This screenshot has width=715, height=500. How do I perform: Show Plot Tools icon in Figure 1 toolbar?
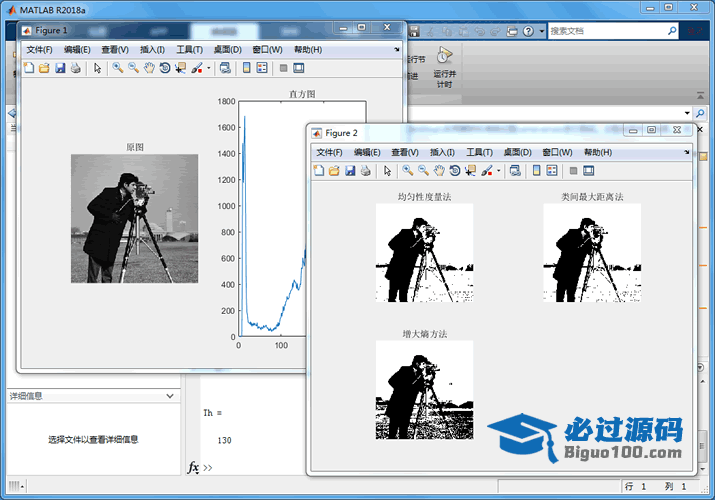point(299,68)
